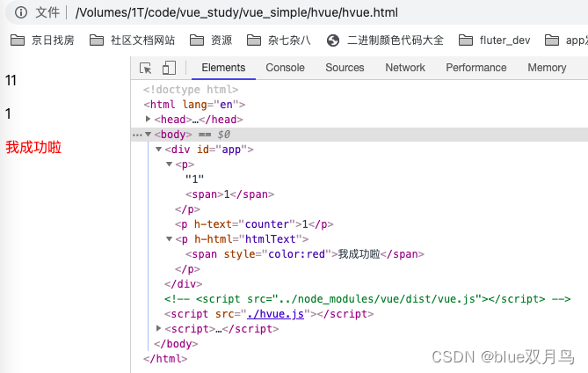Follow the ./hvue.js script link
This screenshot has height=373, width=588.
pyautogui.click(x=275, y=314)
